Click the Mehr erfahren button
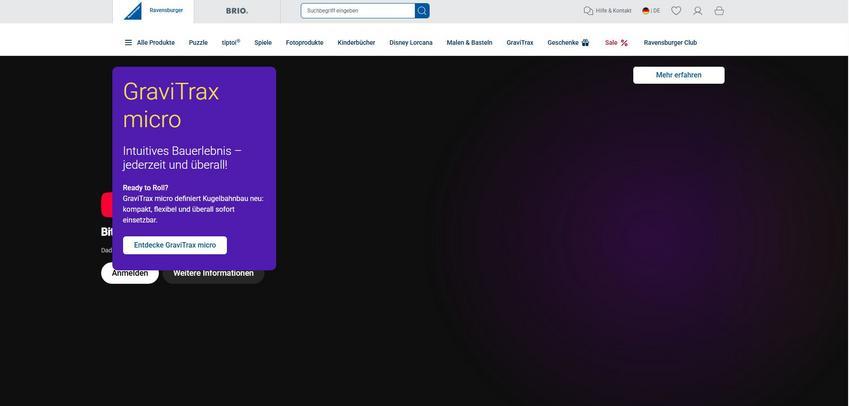 (x=678, y=75)
